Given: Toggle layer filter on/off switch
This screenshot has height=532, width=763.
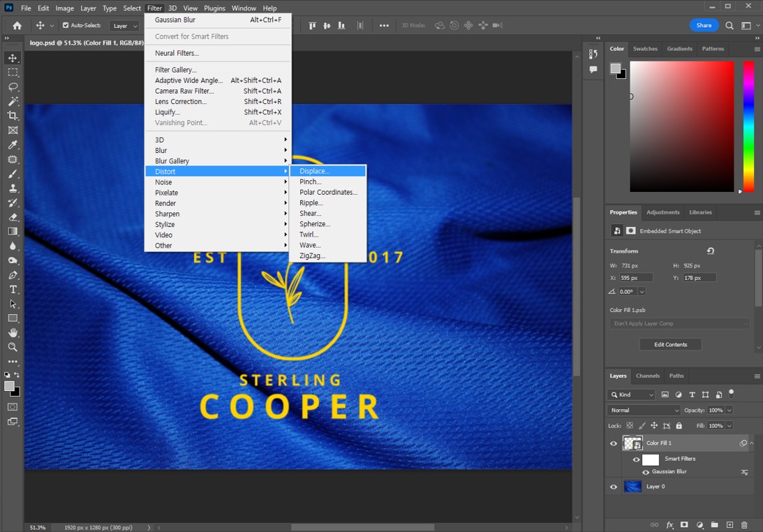Looking at the screenshot, I should pos(731,393).
